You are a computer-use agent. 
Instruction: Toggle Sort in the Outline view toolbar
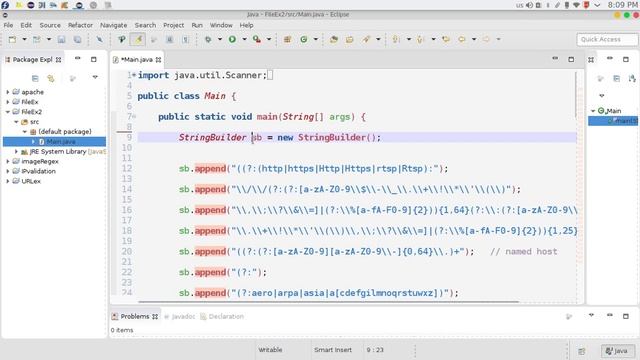point(632,78)
